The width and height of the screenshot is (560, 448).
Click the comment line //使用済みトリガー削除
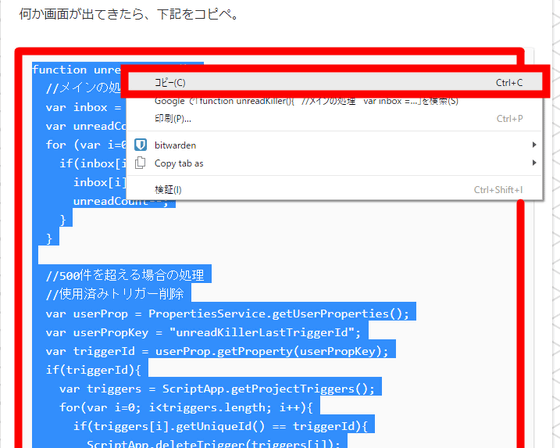pos(115,294)
